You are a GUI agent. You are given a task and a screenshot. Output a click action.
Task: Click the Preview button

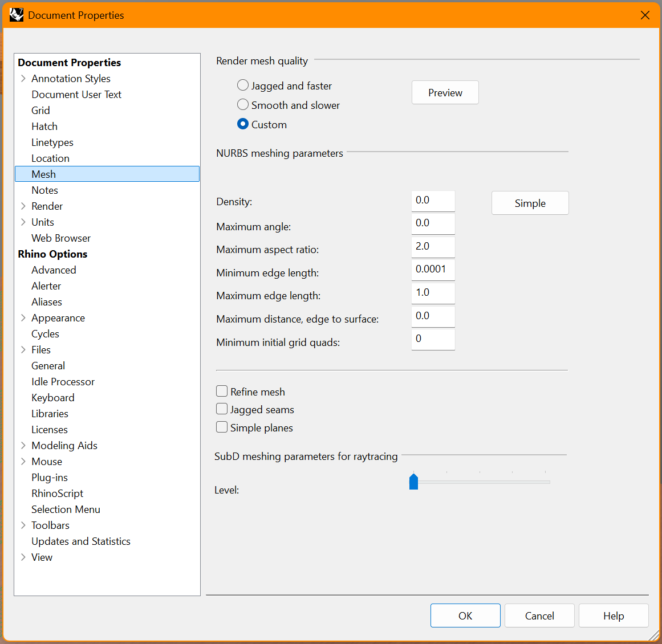coord(445,92)
